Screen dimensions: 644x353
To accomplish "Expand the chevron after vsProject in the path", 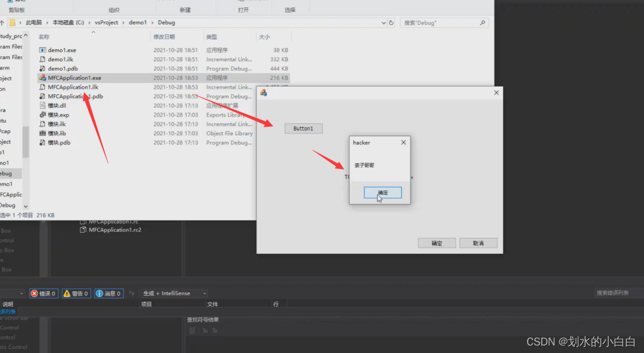I will tap(123, 22).
